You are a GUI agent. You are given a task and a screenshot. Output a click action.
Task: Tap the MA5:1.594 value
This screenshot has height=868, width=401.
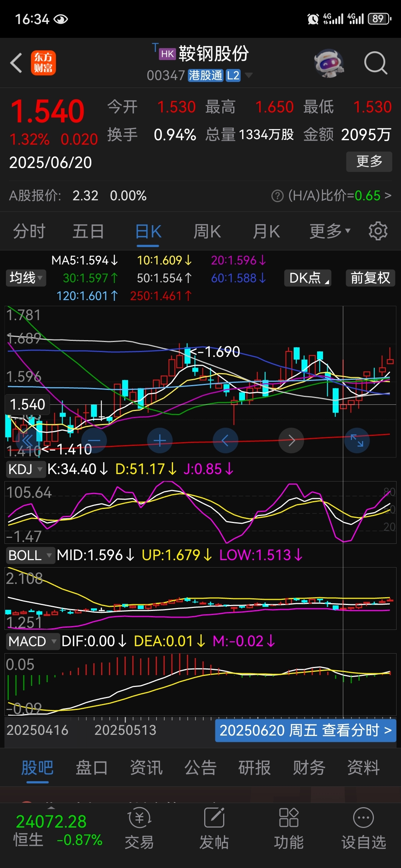(85, 260)
